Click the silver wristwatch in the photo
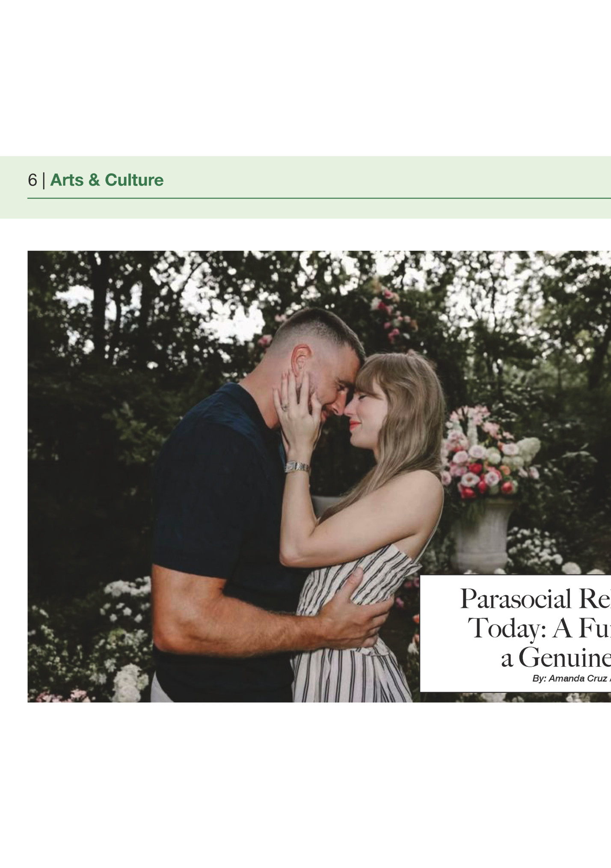 coord(297,467)
